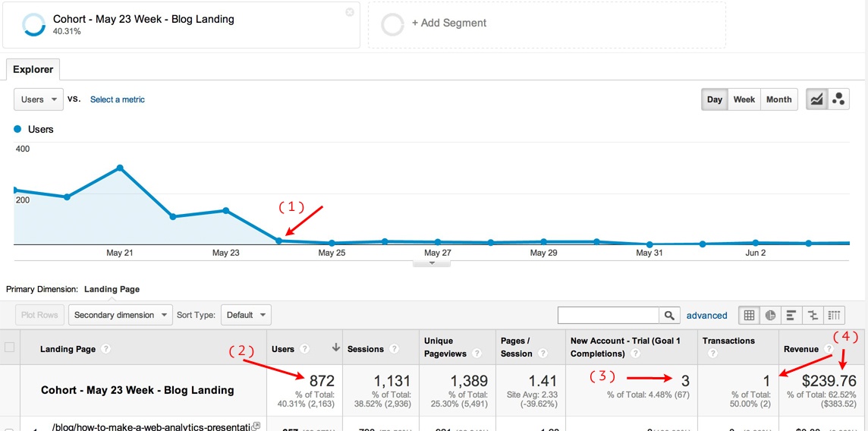Switch to line chart view
The height and width of the screenshot is (431, 868).
tap(816, 99)
